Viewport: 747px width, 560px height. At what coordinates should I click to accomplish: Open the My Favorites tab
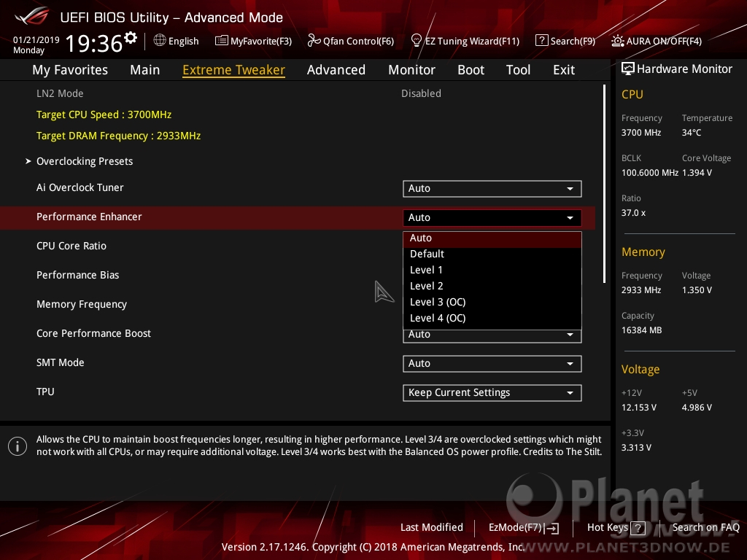pos(70,70)
